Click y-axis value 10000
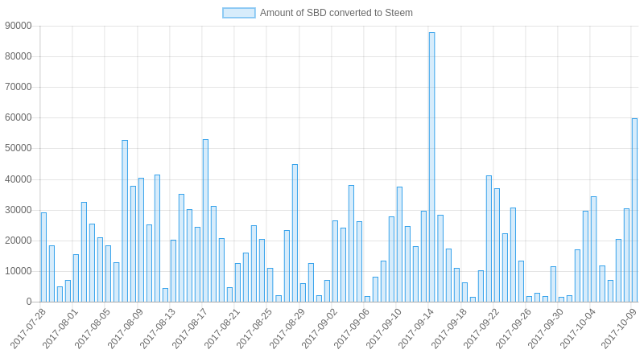This screenshot has width=644, height=362. (18, 271)
